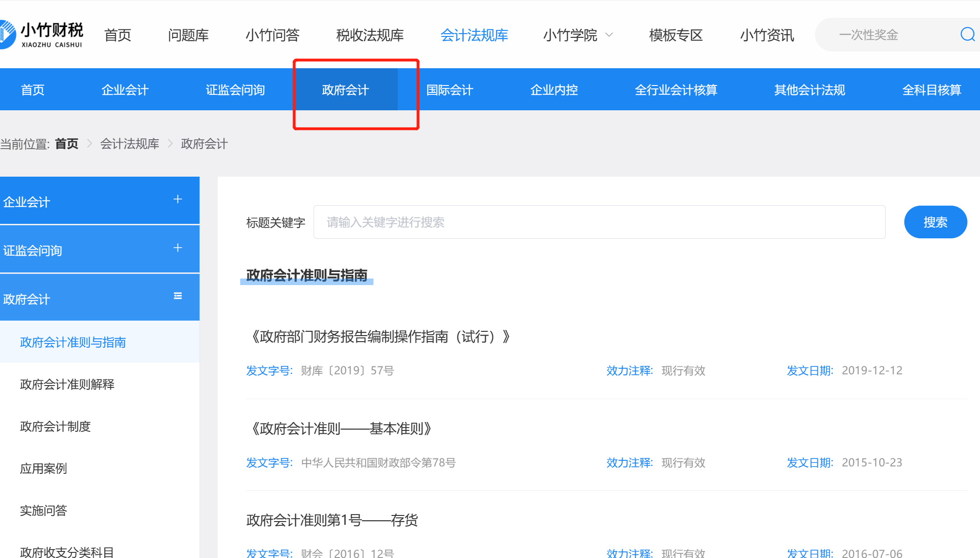Switch to the 国际会计 tab
Screen dimensions: 980x558
[450, 90]
